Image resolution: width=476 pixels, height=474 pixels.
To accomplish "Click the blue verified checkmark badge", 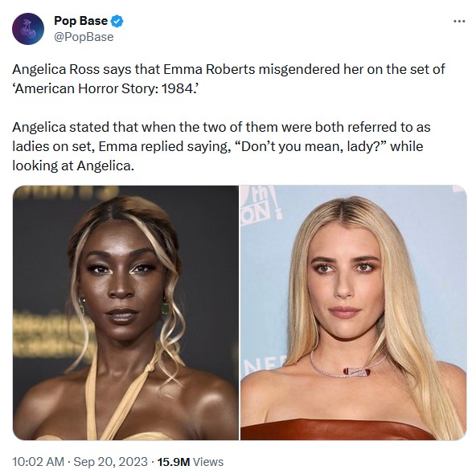I will click(x=117, y=21).
